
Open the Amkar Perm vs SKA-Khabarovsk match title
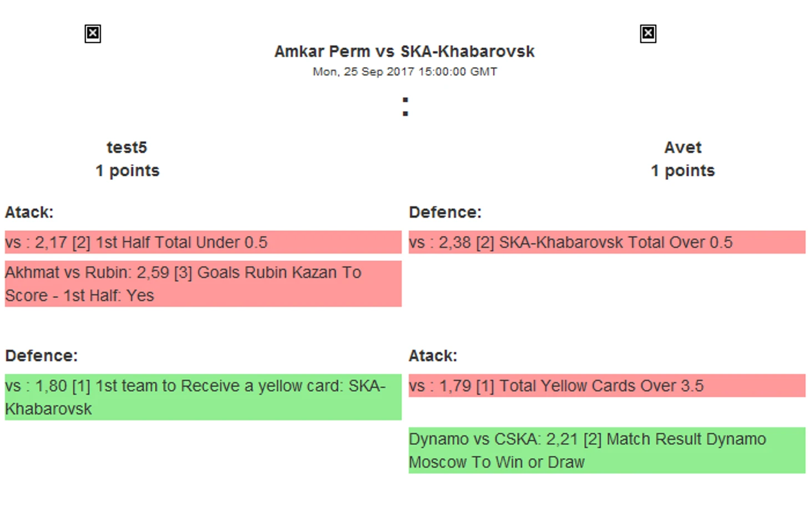(x=404, y=52)
